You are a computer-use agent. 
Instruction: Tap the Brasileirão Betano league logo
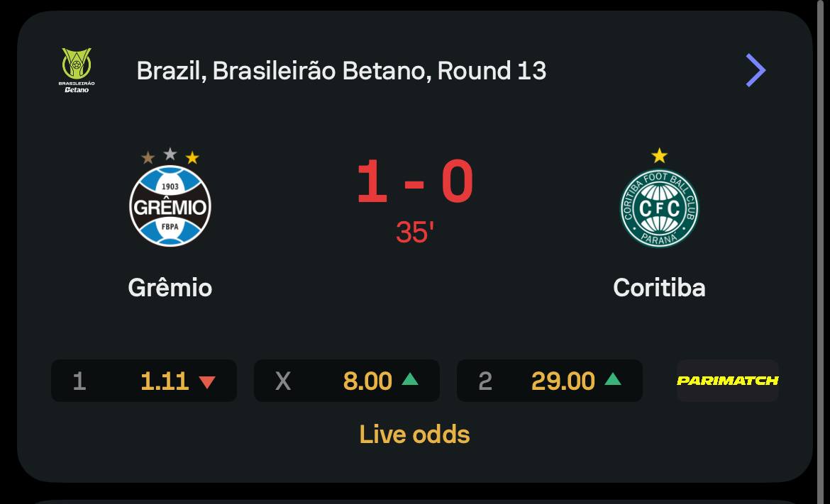tap(77, 70)
